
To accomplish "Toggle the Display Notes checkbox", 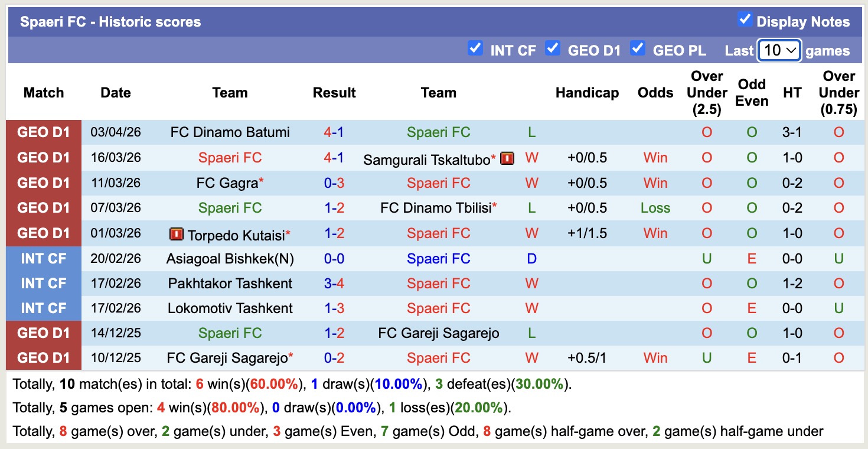I will [x=745, y=19].
